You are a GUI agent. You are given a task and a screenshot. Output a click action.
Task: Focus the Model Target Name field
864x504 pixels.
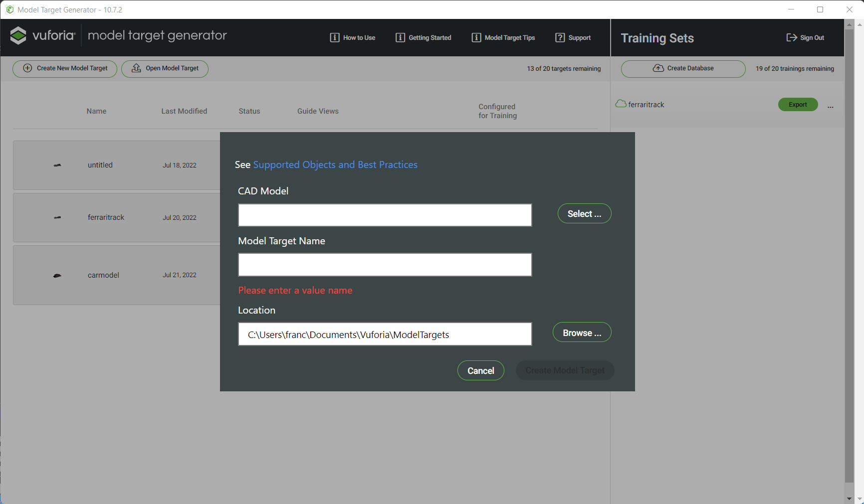385,265
